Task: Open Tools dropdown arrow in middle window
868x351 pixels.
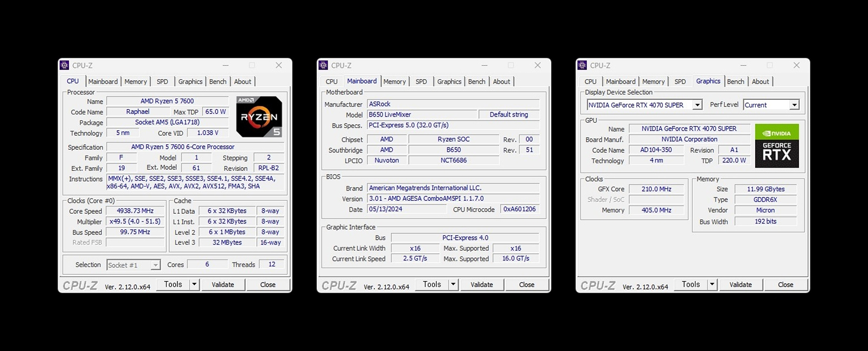Action: [453, 284]
